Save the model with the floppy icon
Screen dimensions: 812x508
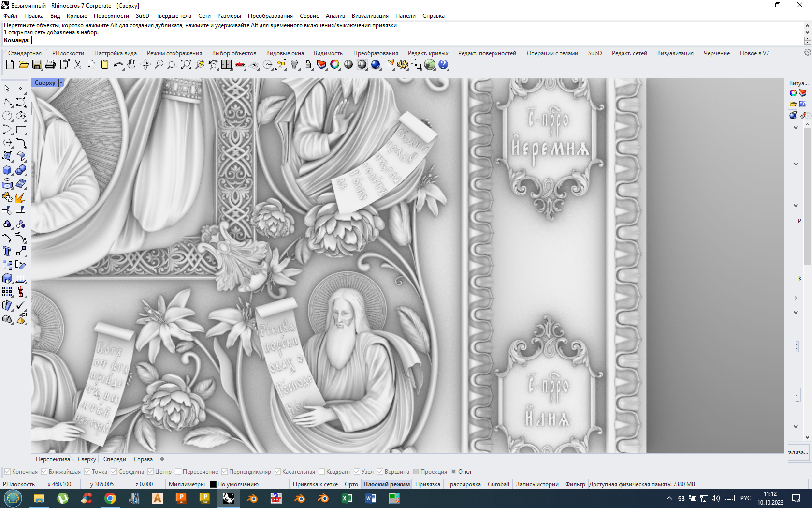(x=37, y=64)
